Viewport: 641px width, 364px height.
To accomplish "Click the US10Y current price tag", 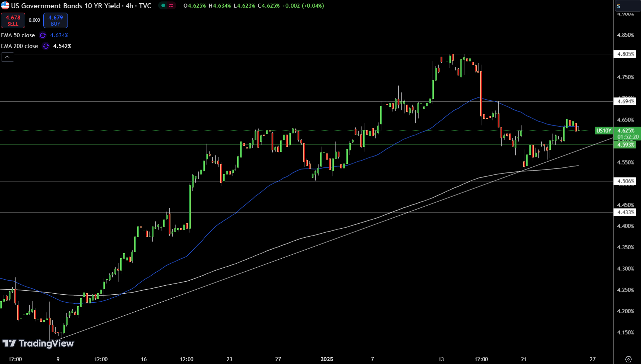I will click(x=604, y=131).
